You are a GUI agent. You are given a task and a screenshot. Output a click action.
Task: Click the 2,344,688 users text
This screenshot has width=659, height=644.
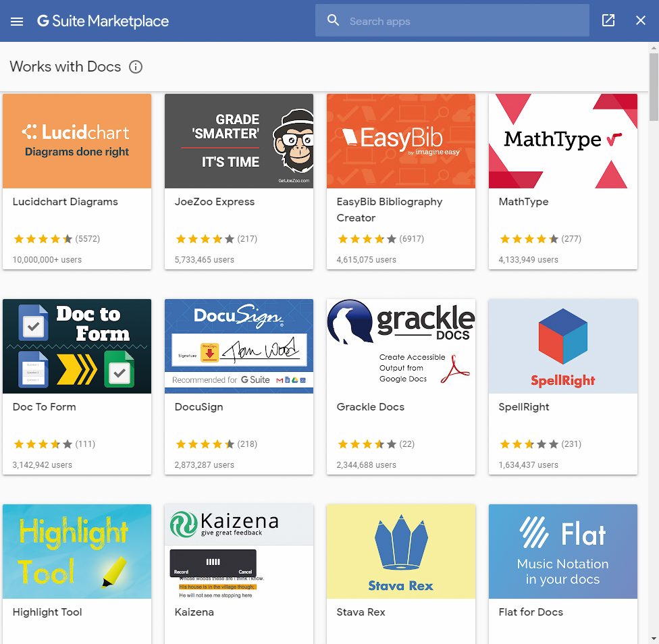point(367,464)
